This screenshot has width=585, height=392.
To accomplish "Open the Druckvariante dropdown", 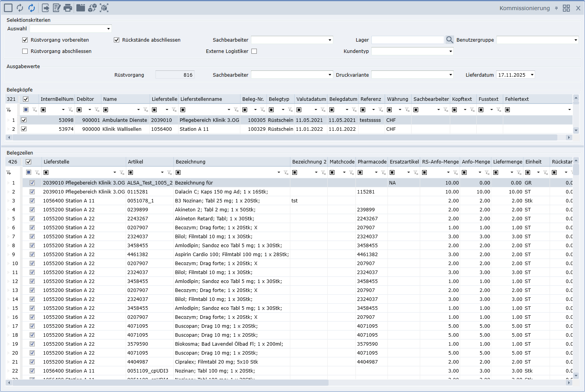I will pyautogui.click(x=451, y=75).
